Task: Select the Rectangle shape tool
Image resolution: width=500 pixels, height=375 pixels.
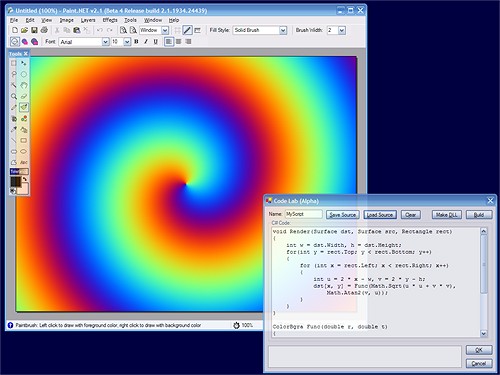Action: pos(24,140)
